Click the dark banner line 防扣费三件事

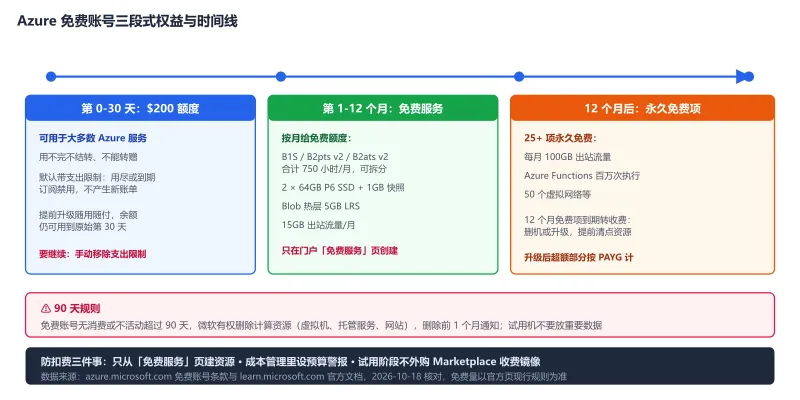pos(290,362)
